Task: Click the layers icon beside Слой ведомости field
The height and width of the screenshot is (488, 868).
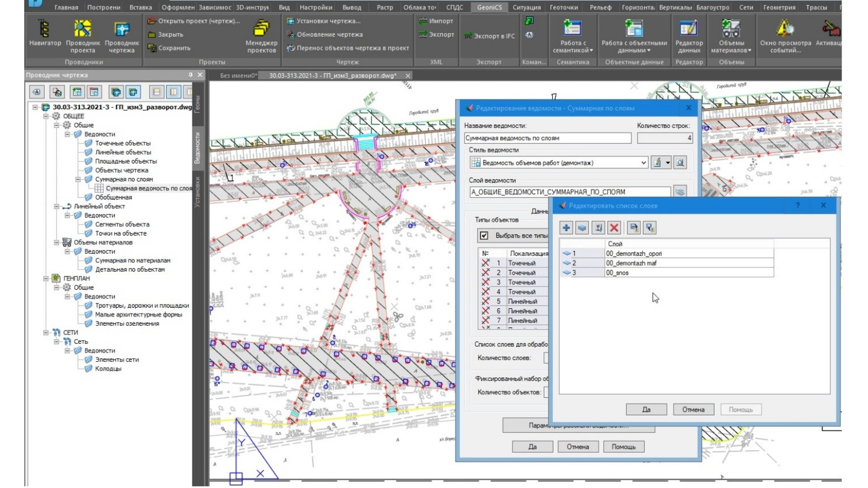Action: click(680, 192)
